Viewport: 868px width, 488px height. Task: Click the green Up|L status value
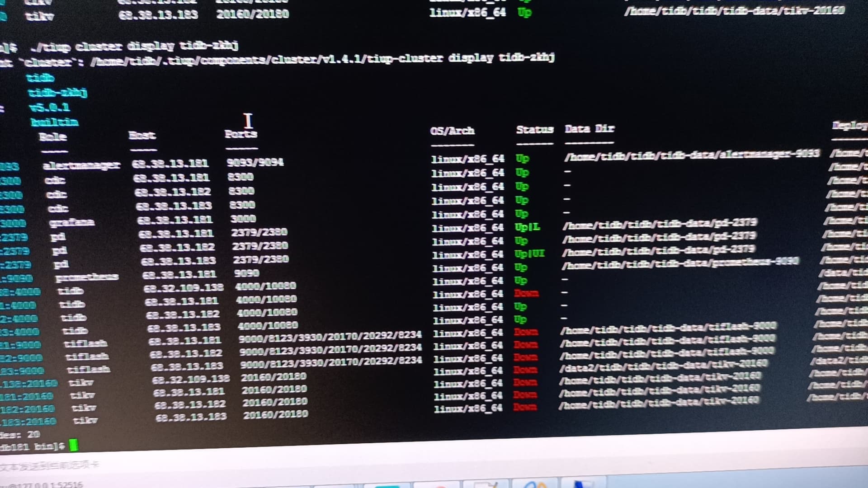pyautogui.click(x=527, y=227)
